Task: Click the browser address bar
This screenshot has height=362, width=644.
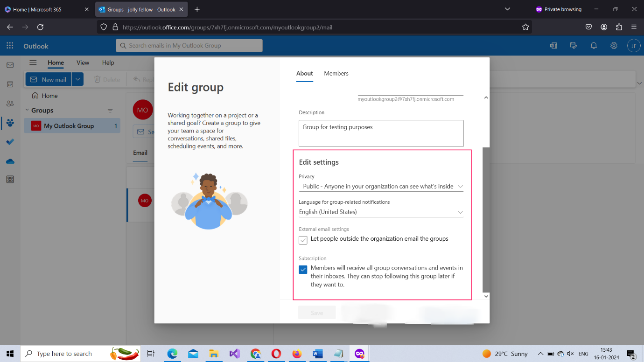Action: (x=315, y=27)
